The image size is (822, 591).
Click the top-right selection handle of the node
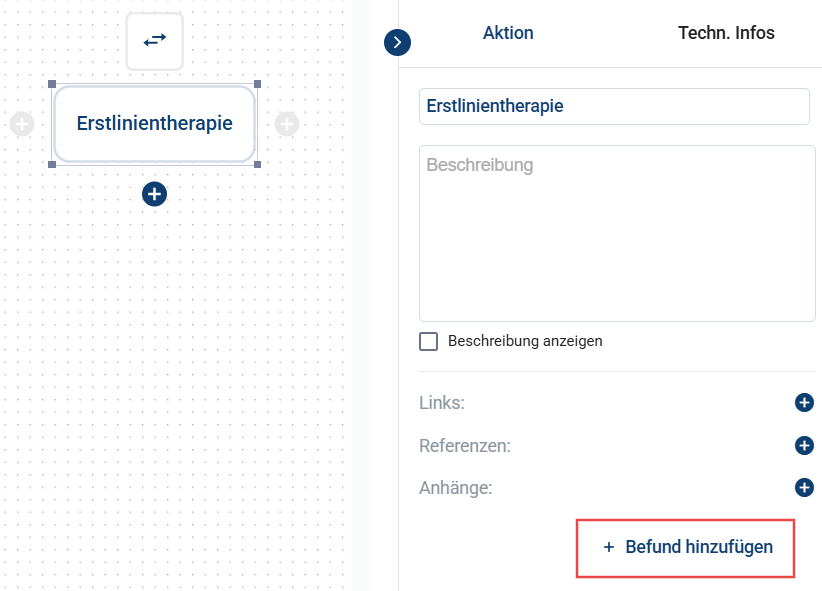pyautogui.click(x=257, y=85)
